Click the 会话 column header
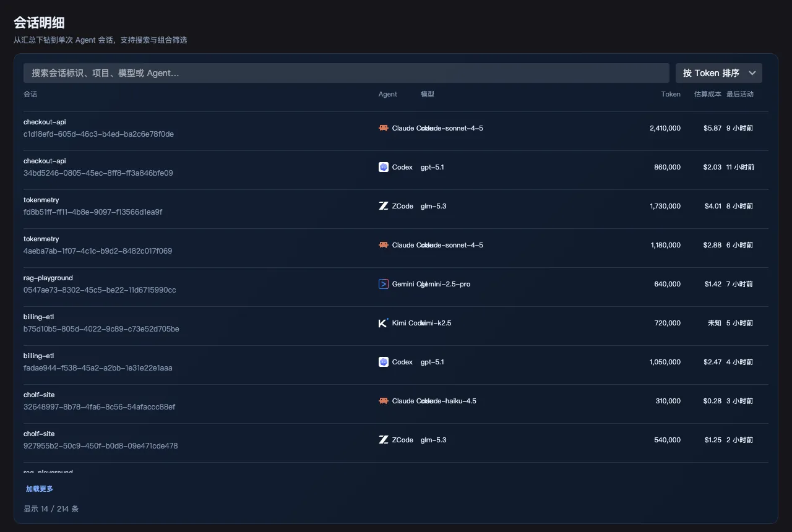The height and width of the screenshot is (532, 792). [x=30, y=94]
